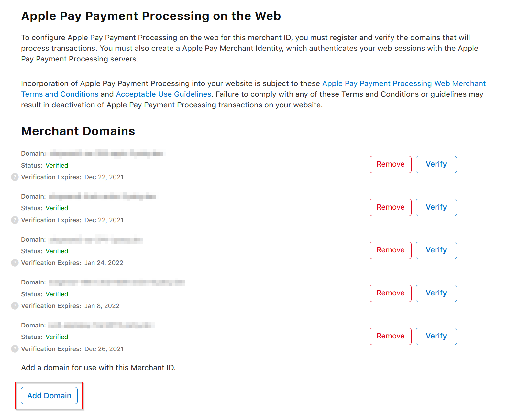Click the Add Domain button

click(x=49, y=395)
